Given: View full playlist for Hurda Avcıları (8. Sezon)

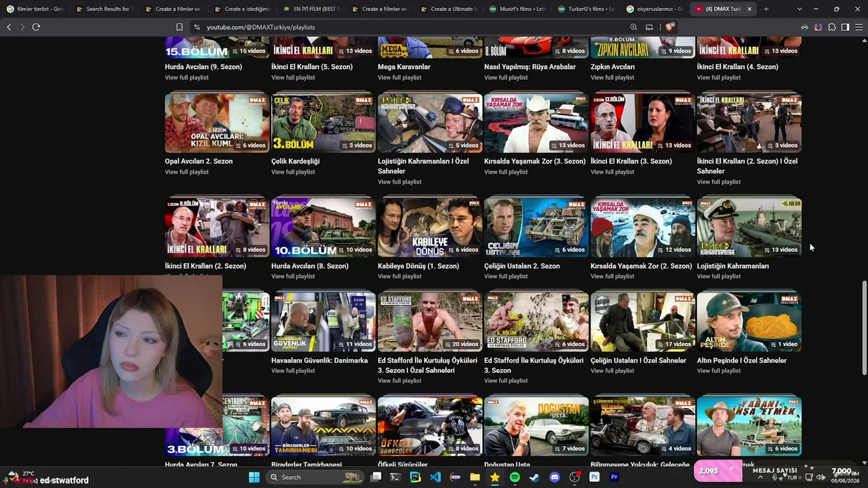Looking at the screenshot, I should [293, 276].
